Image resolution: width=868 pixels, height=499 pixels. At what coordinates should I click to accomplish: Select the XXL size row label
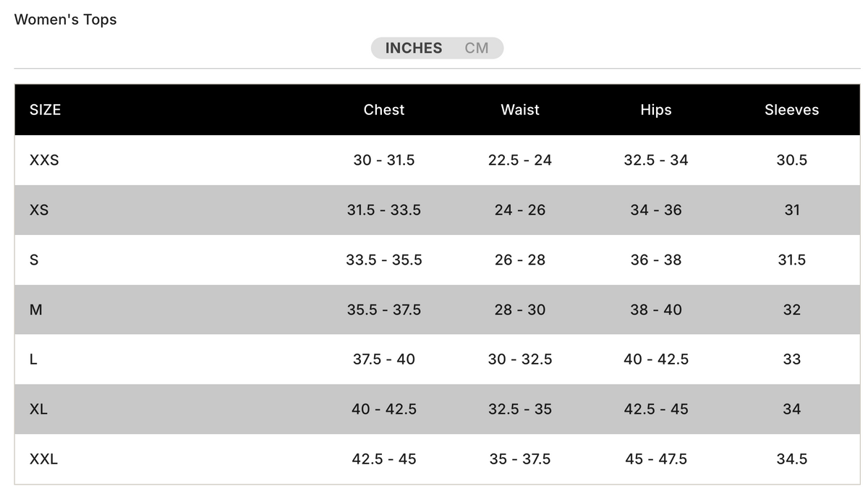click(43, 459)
